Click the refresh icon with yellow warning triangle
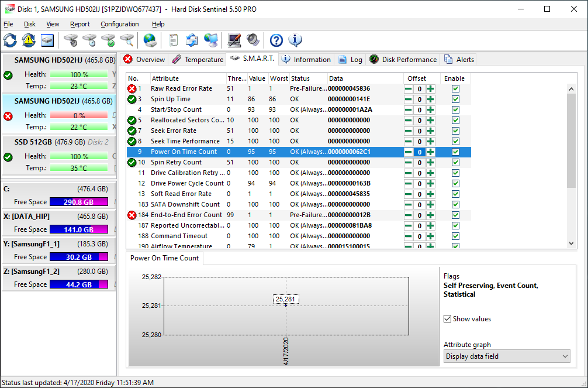Screen dimensions: 588x388 [29, 40]
